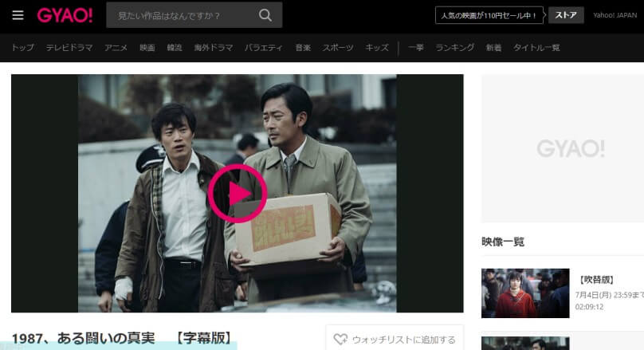Select the アニメ navigation item
The height and width of the screenshot is (350, 644).
point(116,48)
